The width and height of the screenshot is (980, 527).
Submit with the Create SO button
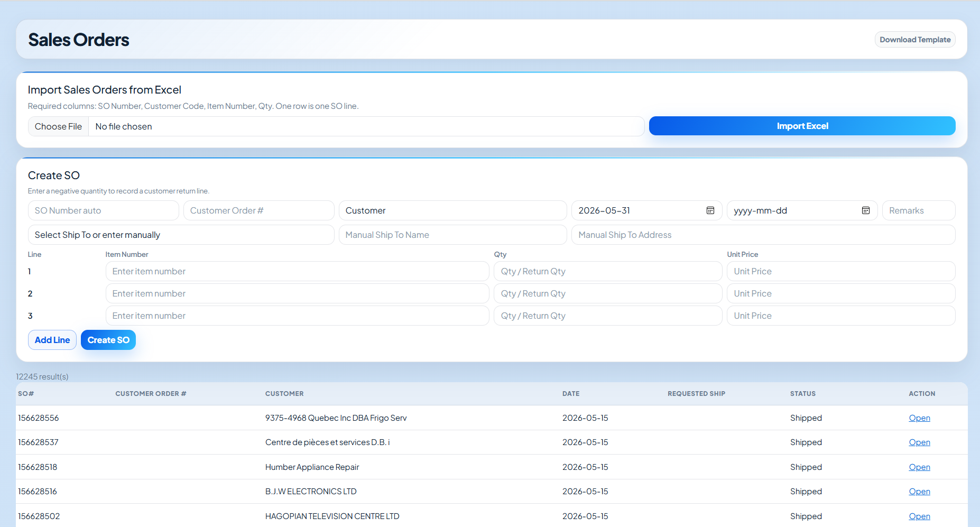pyautogui.click(x=108, y=340)
